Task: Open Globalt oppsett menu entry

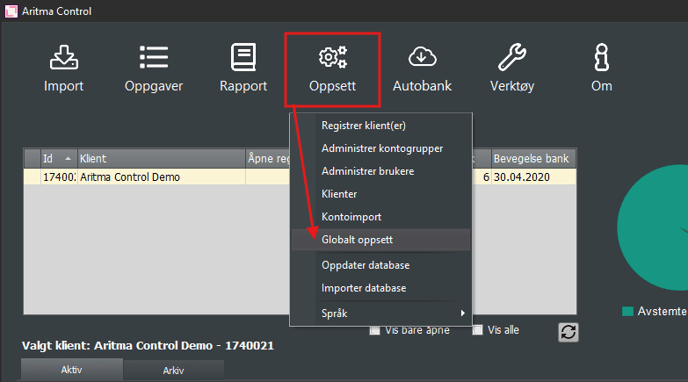Action: coord(381,239)
